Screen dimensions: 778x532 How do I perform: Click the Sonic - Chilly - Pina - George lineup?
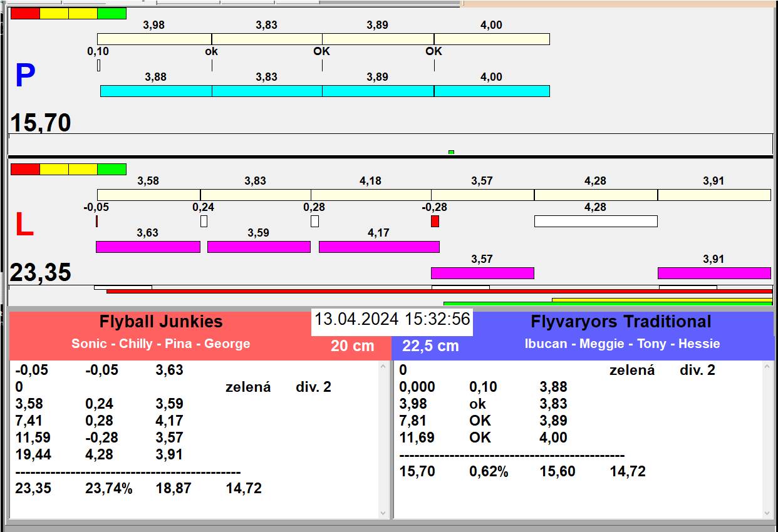pos(161,344)
